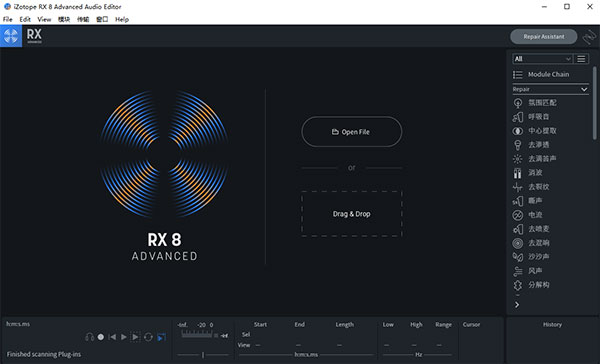Image resolution: width=600 pixels, height=364 pixels.
Task: Open the De-reverb module with concentric circles icon
Action: [x=531, y=243]
